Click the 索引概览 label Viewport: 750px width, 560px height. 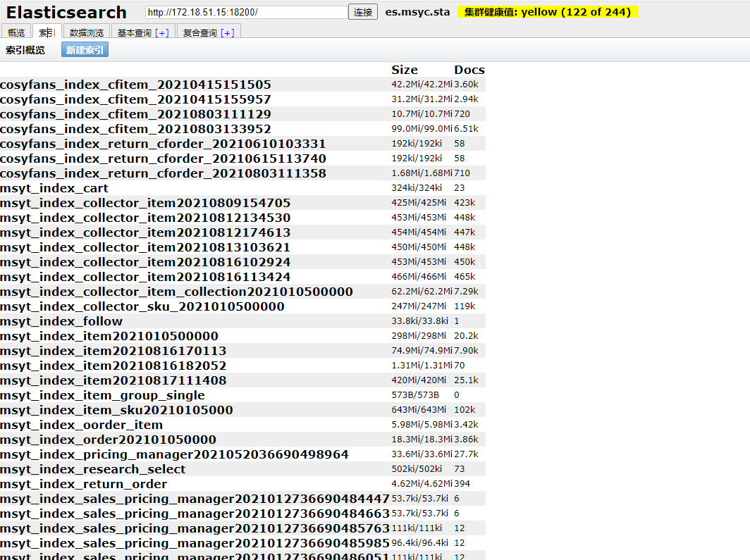point(25,50)
